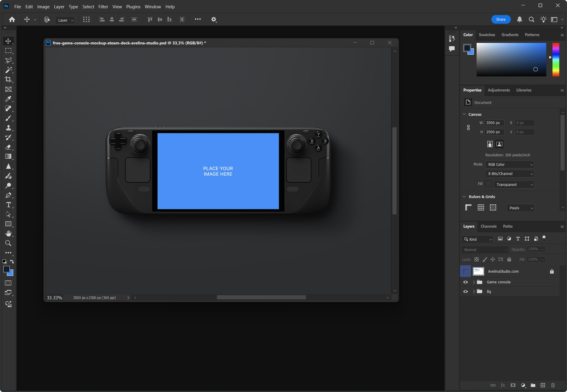This screenshot has width=567, height=392.
Task: Switch to the Channels tab
Action: [488, 226]
